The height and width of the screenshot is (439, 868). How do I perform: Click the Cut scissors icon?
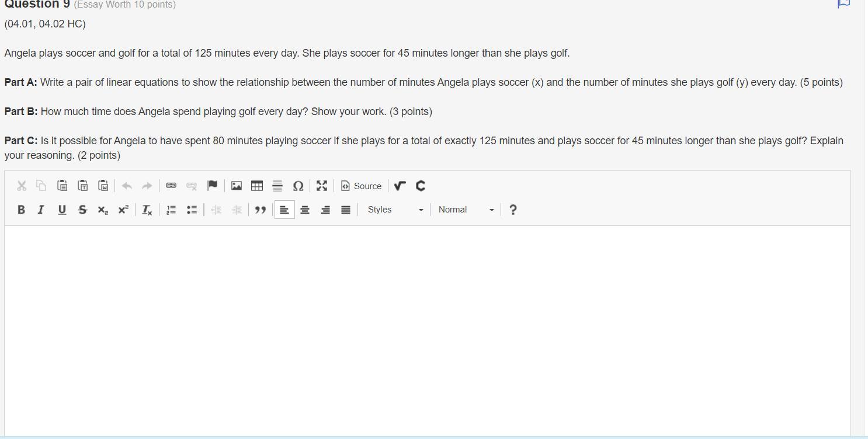click(22, 186)
